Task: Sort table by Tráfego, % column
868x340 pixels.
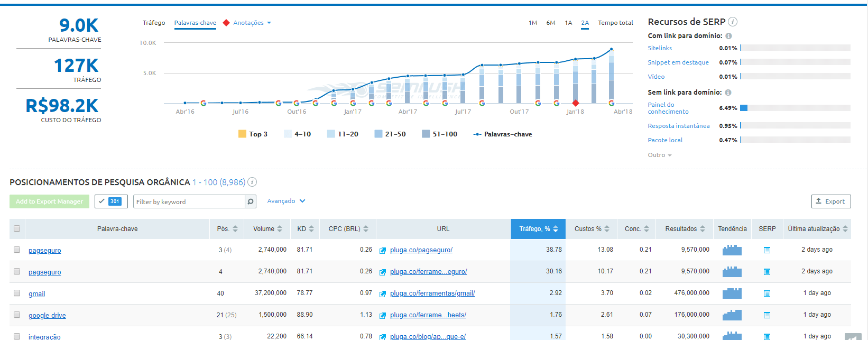Action: [x=538, y=229]
